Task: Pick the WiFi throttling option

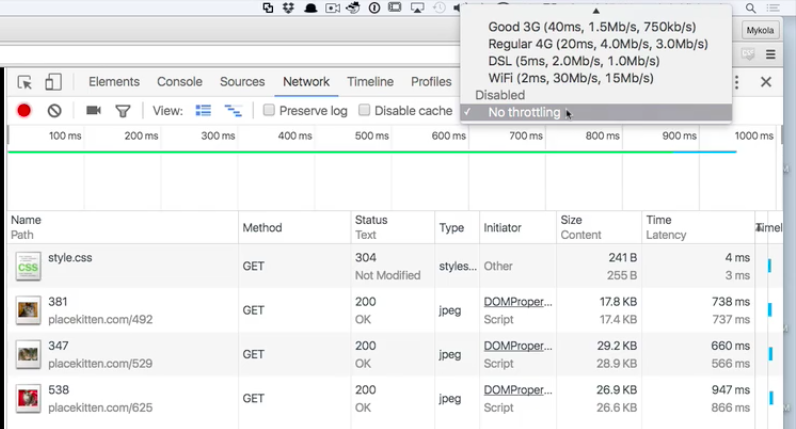Action: (571, 78)
